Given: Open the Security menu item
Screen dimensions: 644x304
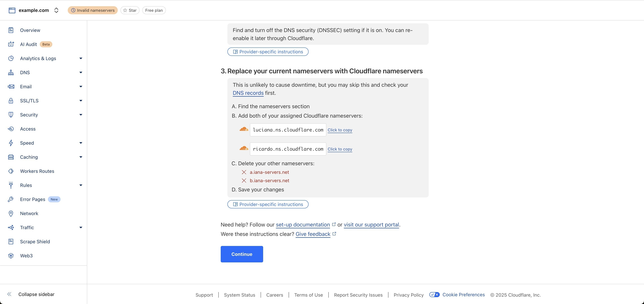Looking at the screenshot, I should tap(29, 115).
